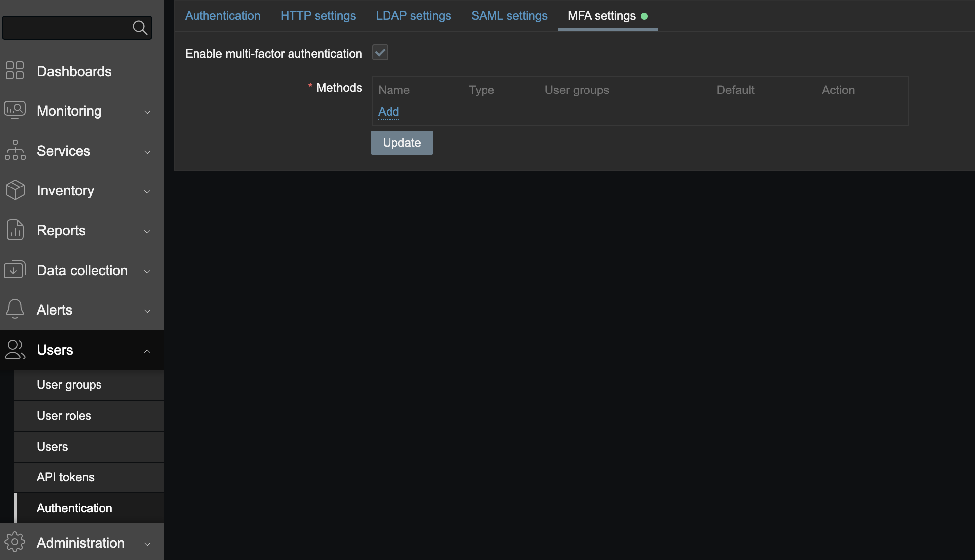
Task: Collapse the Users menu chevron
Action: (x=147, y=351)
